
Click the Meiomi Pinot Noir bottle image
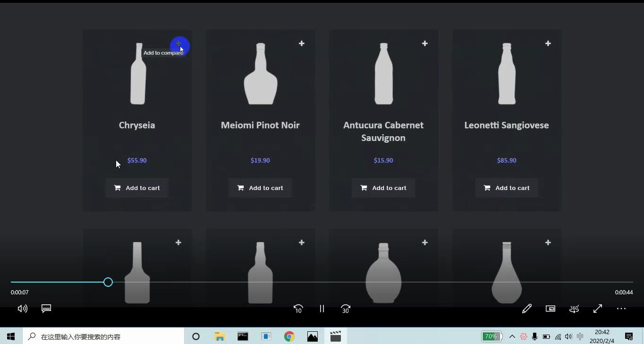pos(260,74)
